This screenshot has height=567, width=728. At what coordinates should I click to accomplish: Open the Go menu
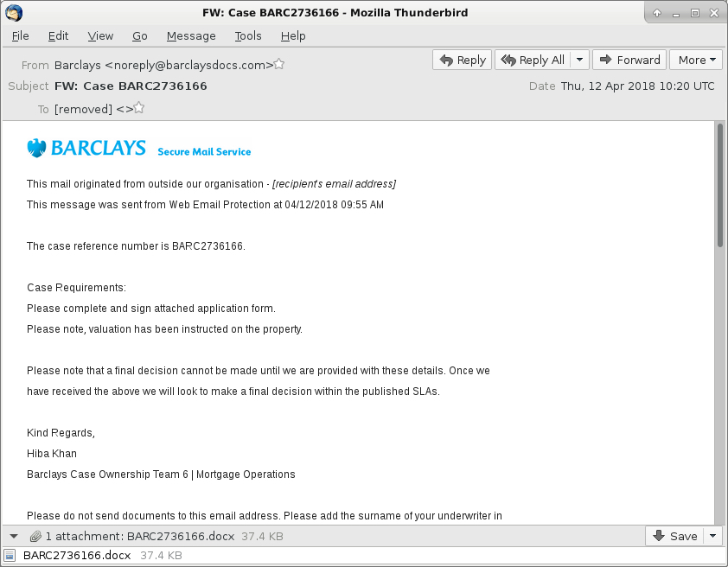[140, 35]
